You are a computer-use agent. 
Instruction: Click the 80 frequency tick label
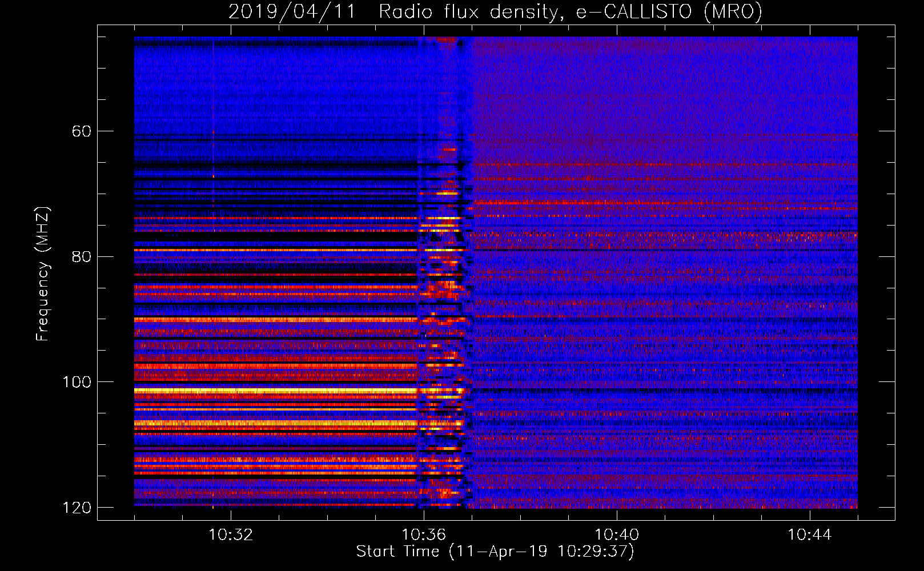82,256
